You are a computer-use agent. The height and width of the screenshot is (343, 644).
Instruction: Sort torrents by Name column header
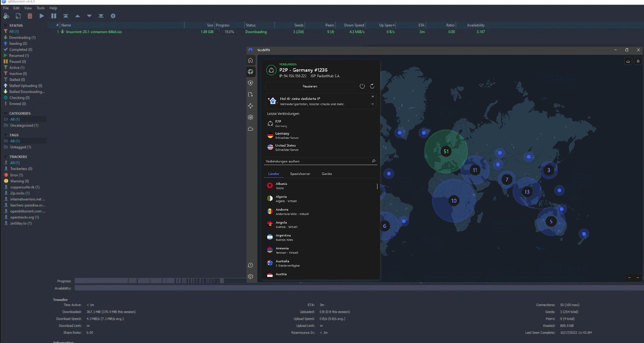click(x=122, y=25)
